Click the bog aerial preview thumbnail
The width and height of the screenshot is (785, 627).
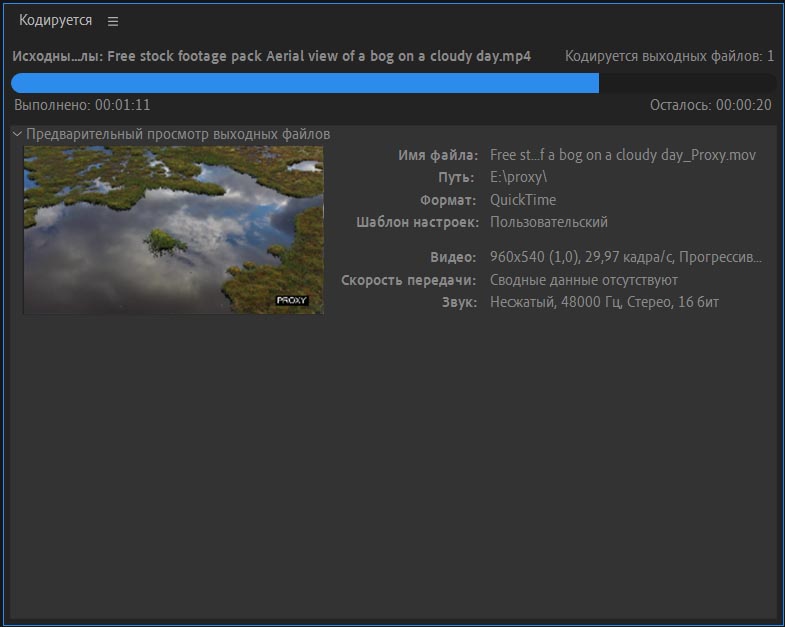coord(173,229)
